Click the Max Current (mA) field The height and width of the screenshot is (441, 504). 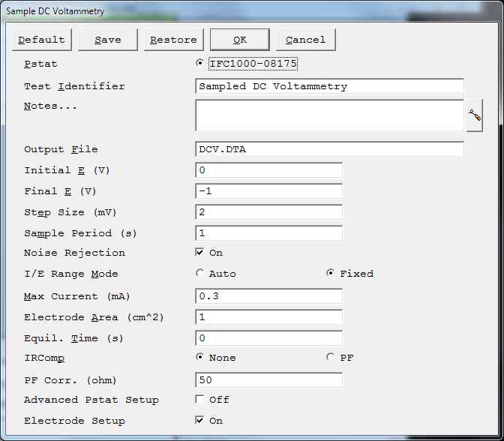268,296
